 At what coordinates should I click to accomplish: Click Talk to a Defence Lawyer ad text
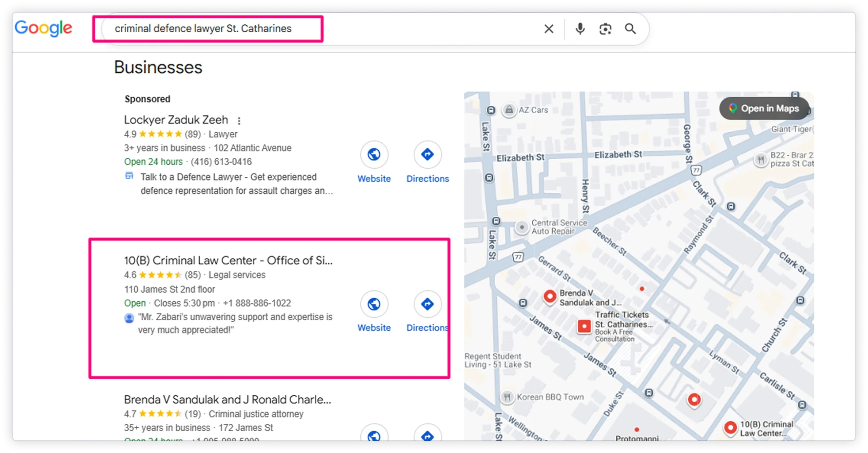237,184
